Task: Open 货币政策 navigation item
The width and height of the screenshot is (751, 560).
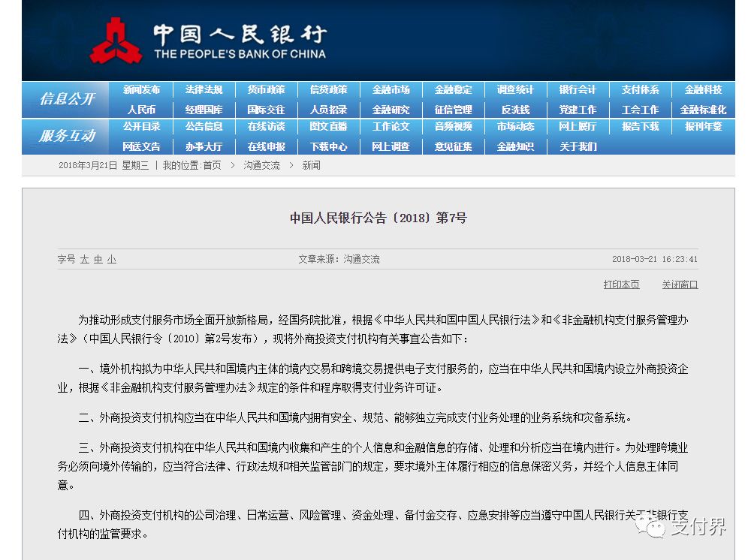Action: (x=266, y=89)
